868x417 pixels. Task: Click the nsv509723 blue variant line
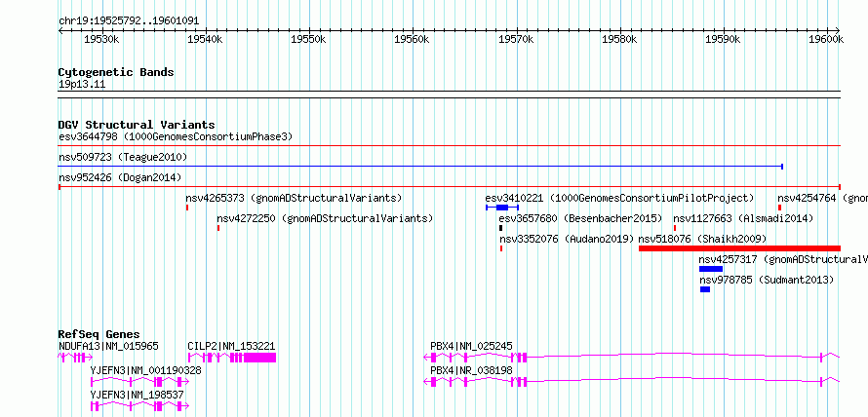click(420, 166)
